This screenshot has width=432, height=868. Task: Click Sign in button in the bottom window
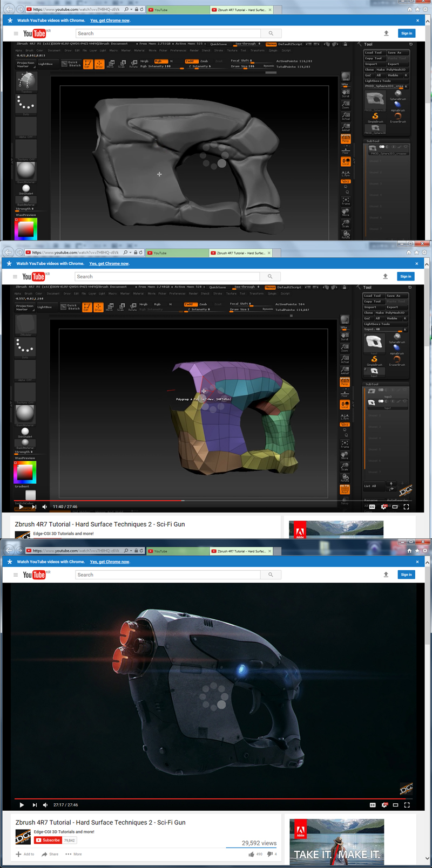[x=406, y=575]
